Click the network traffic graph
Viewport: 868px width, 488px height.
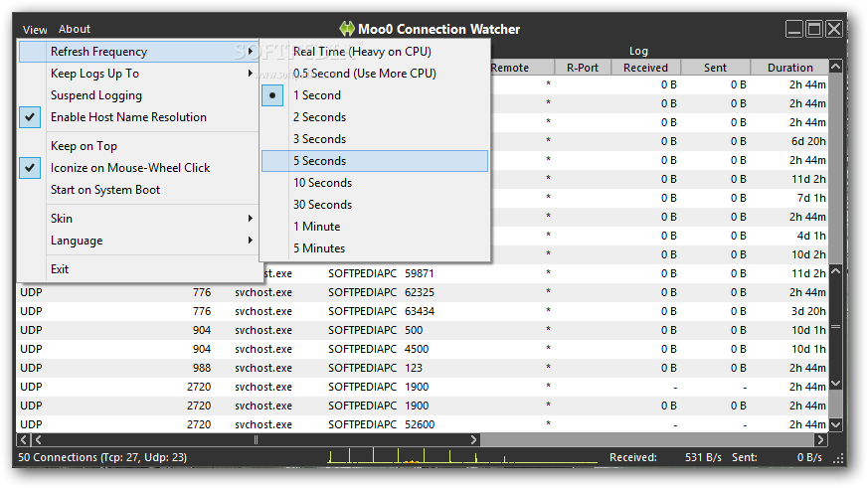coord(462,456)
